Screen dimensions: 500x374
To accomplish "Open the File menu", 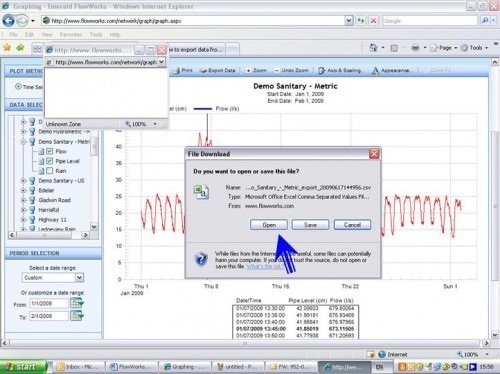I will [x=13, y=35].
